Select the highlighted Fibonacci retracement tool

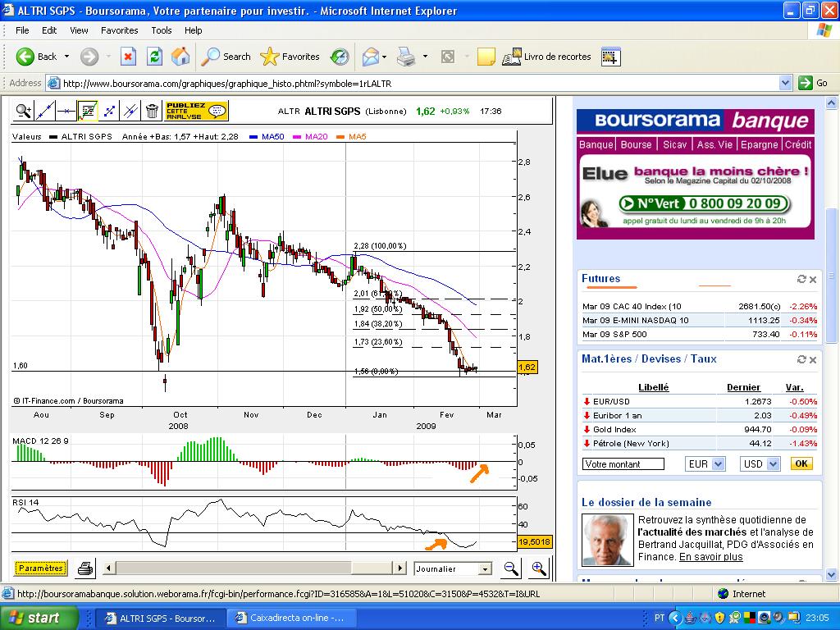click(x=87, y=111)
